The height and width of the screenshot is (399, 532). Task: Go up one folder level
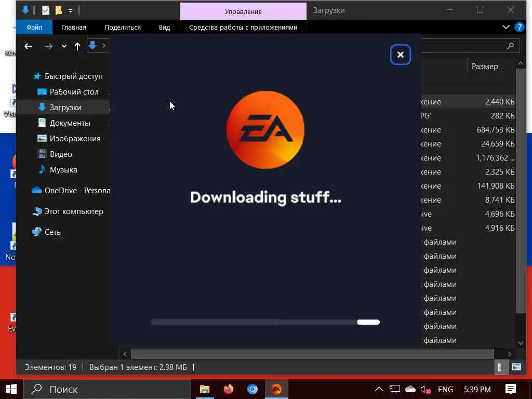[77, 46]
